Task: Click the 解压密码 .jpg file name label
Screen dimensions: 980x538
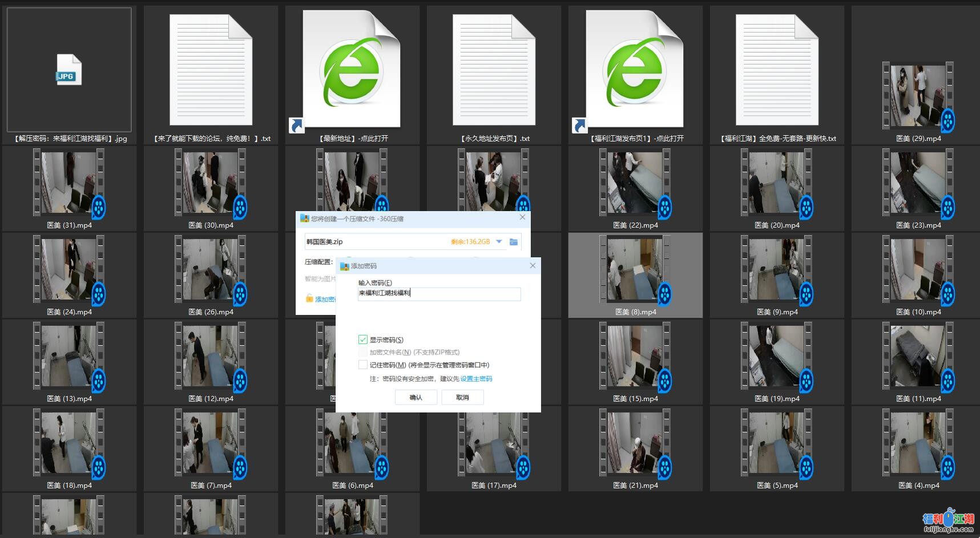Action: 71,139
